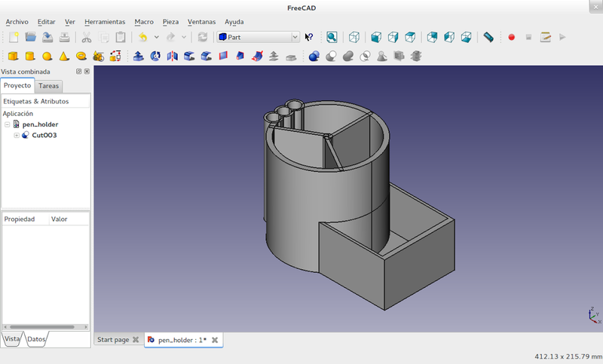Start macro recording with red dot

click(511, 37)
